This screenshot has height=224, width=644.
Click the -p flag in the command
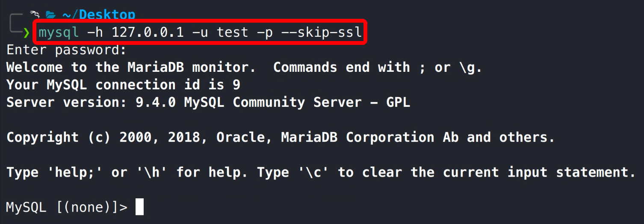(x=266, y=32)
